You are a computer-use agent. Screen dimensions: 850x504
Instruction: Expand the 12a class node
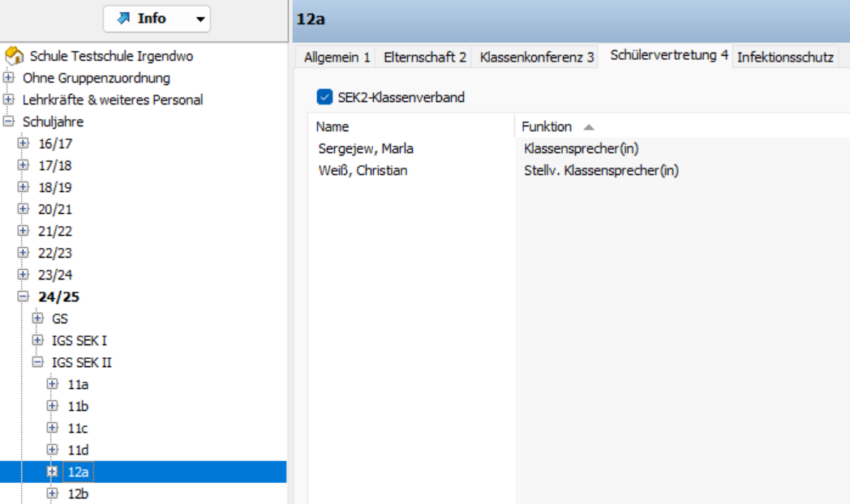pyautogui.click(x=53, y=471)
